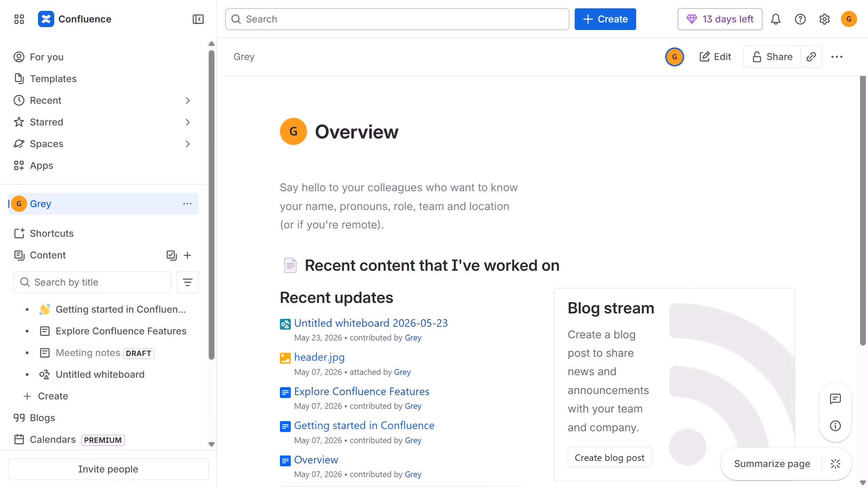This screenshot has height=488, width=868.
Task: Click the blue Create button
Action: [605, 19]
